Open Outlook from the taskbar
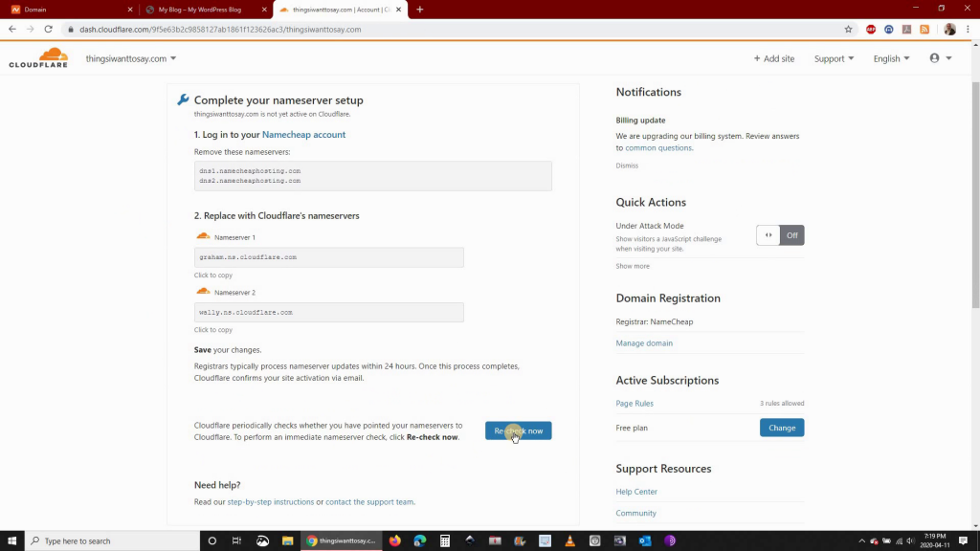Image resolution: width=980 pixels, height=551 pixels. pos(645,541)
